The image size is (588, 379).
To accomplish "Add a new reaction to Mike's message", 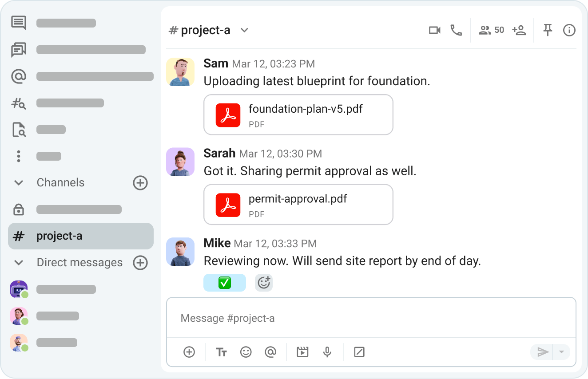I will click(264, 282).
